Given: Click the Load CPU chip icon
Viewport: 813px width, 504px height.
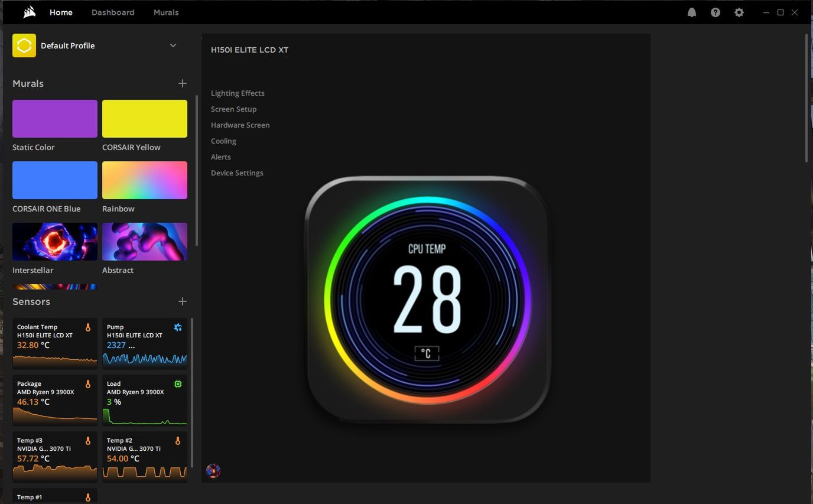Looking at the screenshot, I should point(178,384).
